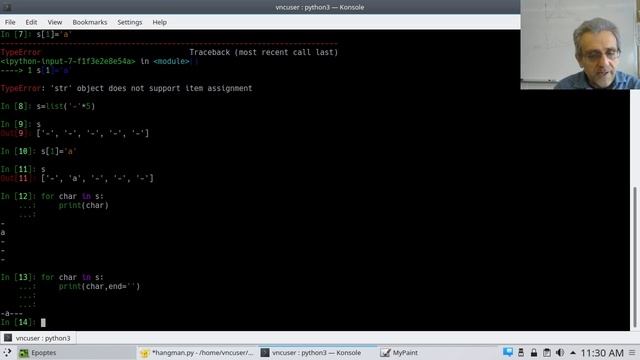This screenshot has height=360, width=640.
Task: Click the hangman.py editor icon in taskbar
Action: (144, 353)
